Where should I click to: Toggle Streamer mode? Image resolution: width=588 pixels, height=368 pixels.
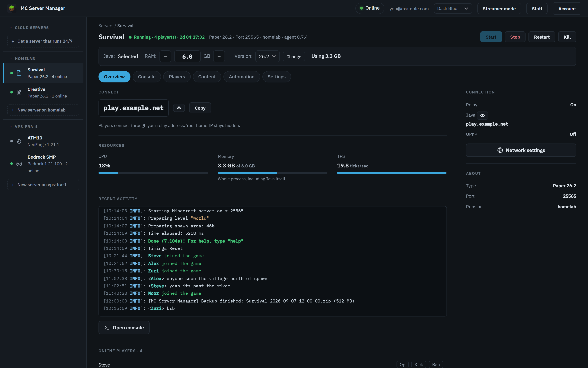(x=499, y=8)
